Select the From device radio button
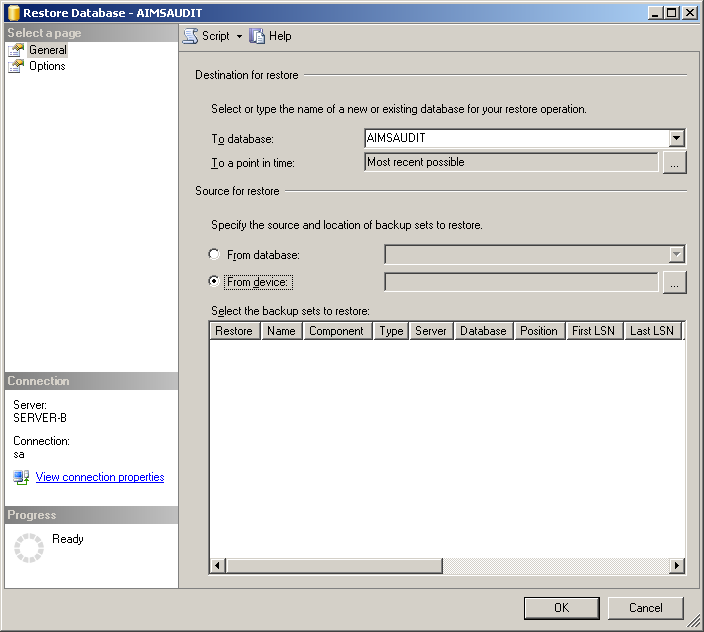The image size is (704, 632). tap(214, 282)
